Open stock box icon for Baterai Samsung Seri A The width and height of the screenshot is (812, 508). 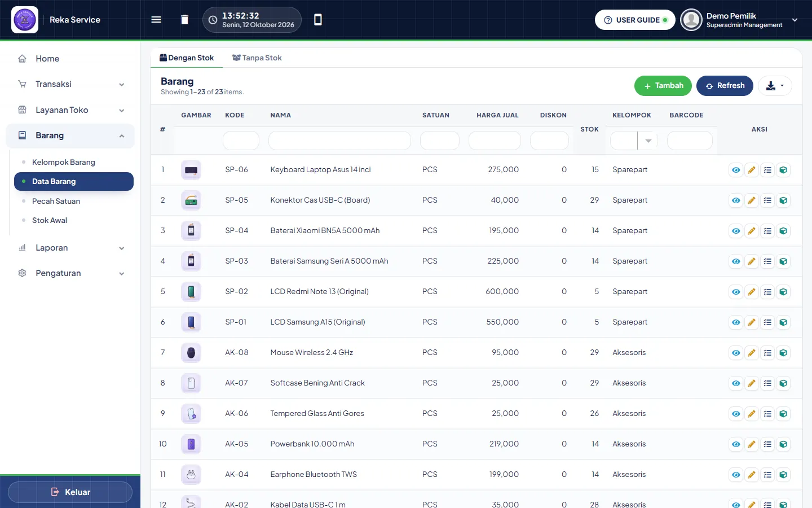click(783, 261)
